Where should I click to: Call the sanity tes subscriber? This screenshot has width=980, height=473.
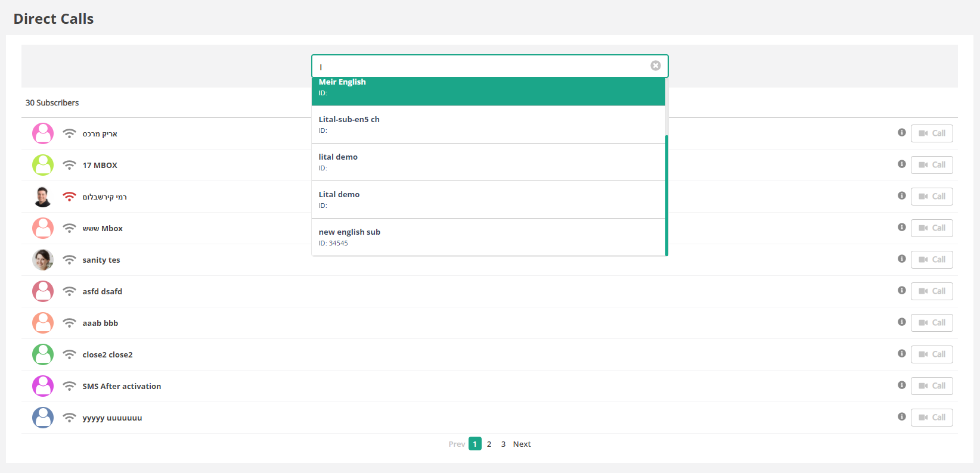tap(931, 260)
